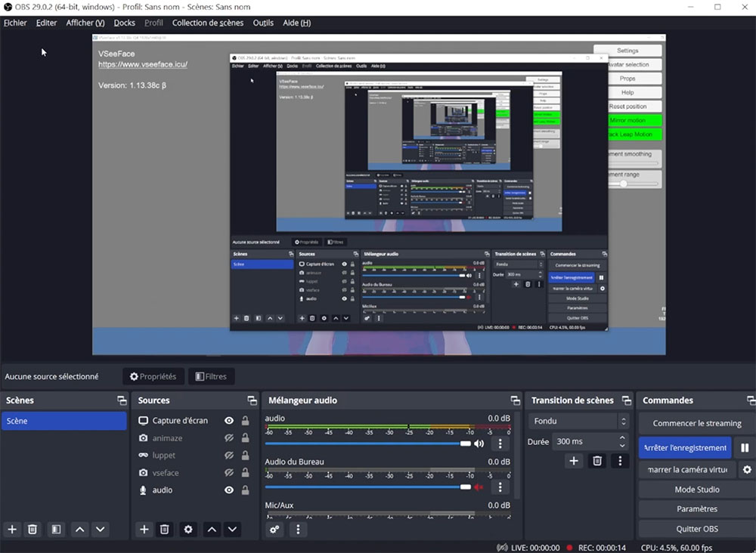Open the Fichier menu

(15, 23)
